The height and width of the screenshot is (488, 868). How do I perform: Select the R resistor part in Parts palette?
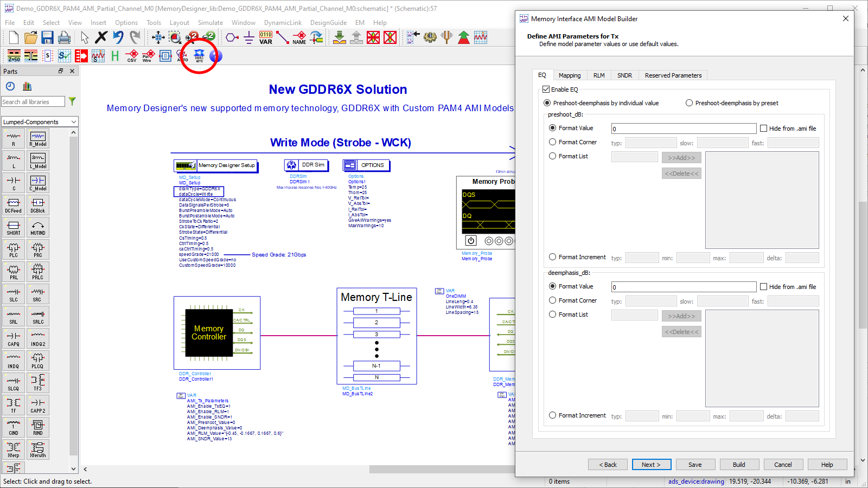[14, 138]
